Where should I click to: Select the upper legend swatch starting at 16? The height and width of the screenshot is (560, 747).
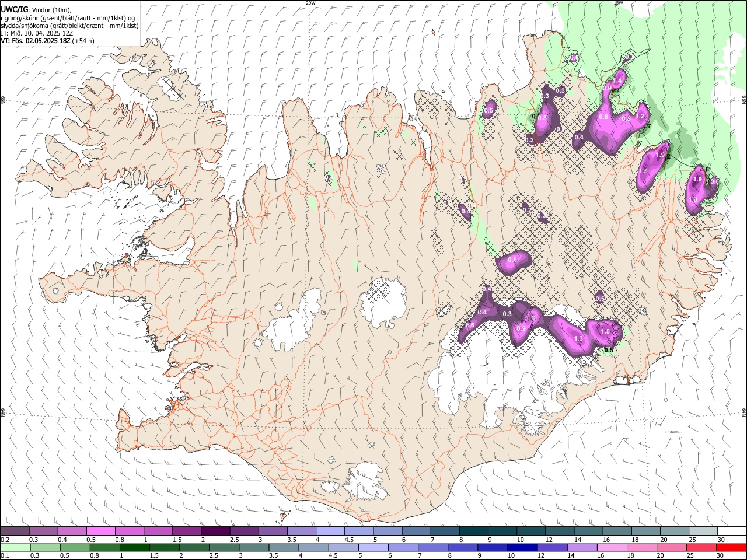[617, 531]
